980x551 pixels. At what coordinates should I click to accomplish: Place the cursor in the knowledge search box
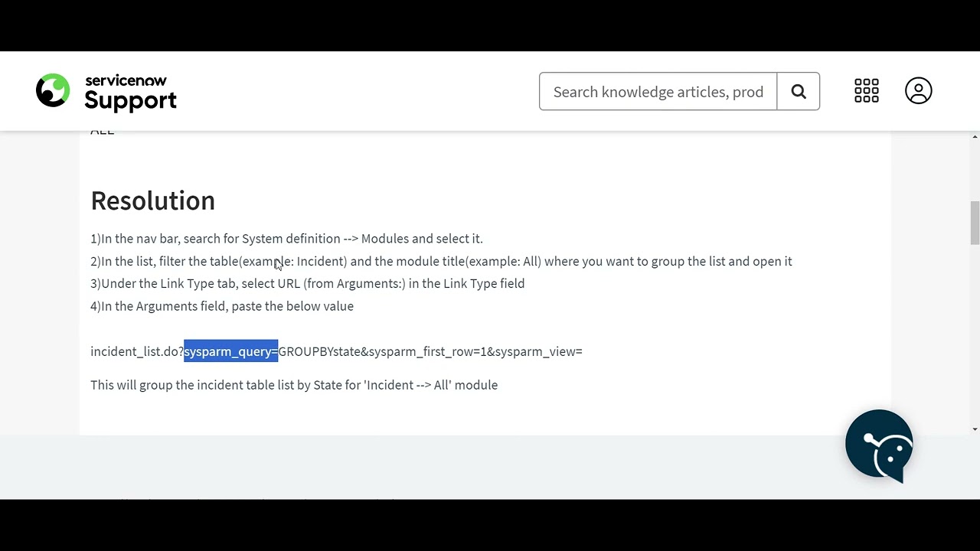pyautogui.click(x=658, y=91)
